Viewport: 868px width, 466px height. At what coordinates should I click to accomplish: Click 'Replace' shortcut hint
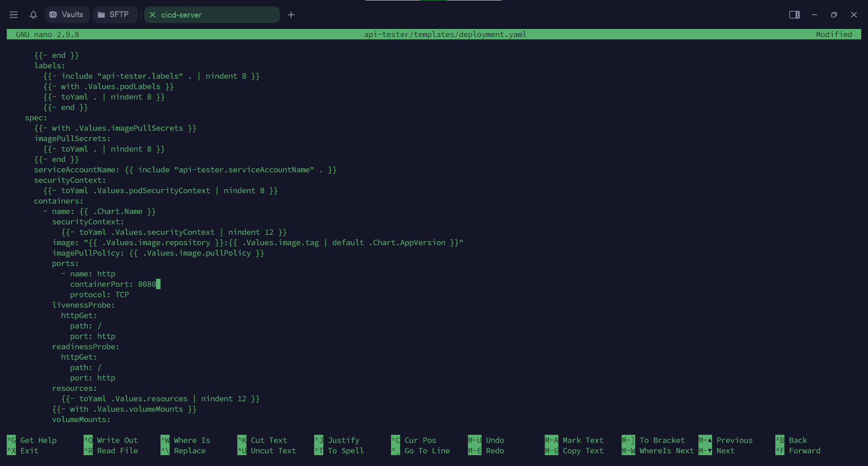pos(183,451)
